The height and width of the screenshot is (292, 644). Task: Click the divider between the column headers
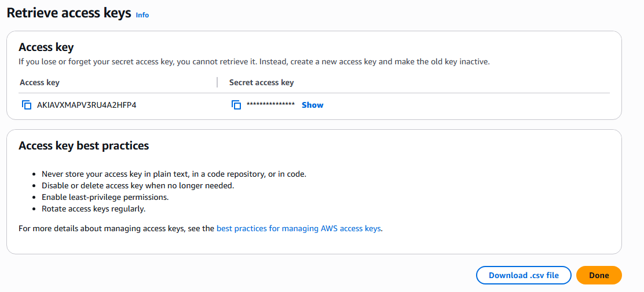point(217,82)
